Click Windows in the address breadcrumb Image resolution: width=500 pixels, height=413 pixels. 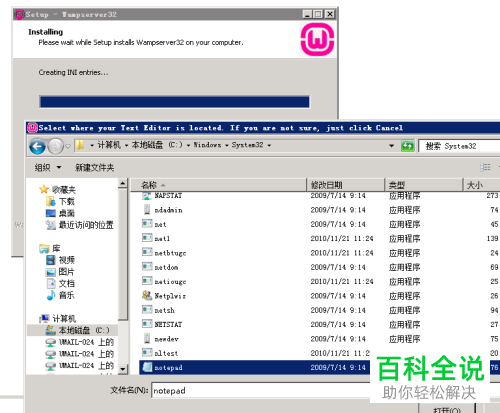coord(207,145)
